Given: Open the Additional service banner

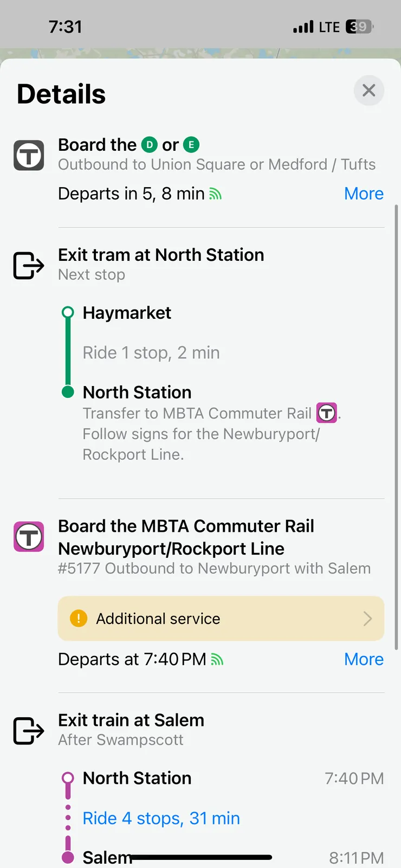Looking at the screenshot, I should (x=217, y=619).
